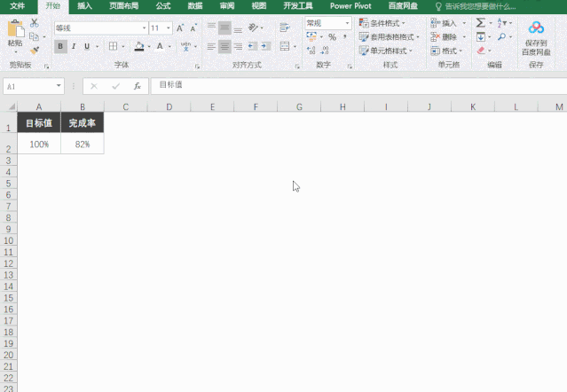
Task: Click the 插入 insert cells button
Action: pyautogui.click(x=444, y=23)
